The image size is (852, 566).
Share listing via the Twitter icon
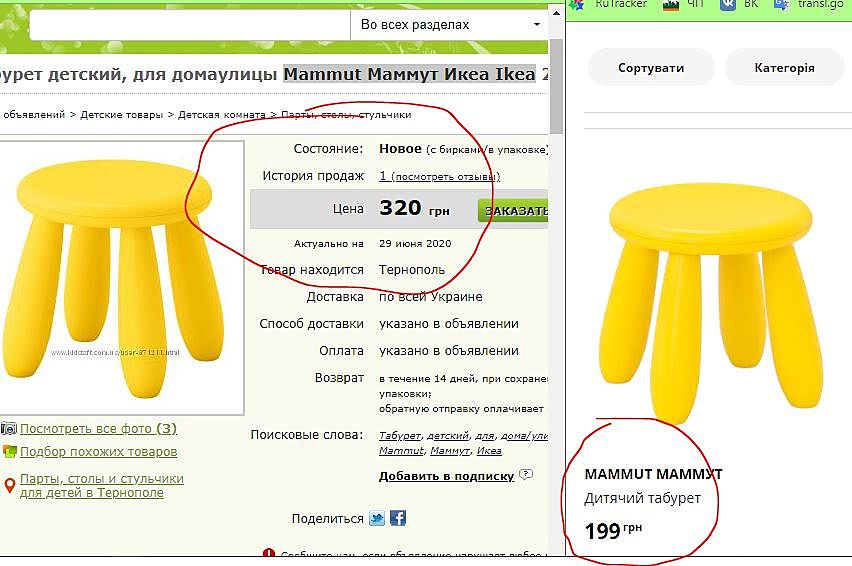click(377, 518)
